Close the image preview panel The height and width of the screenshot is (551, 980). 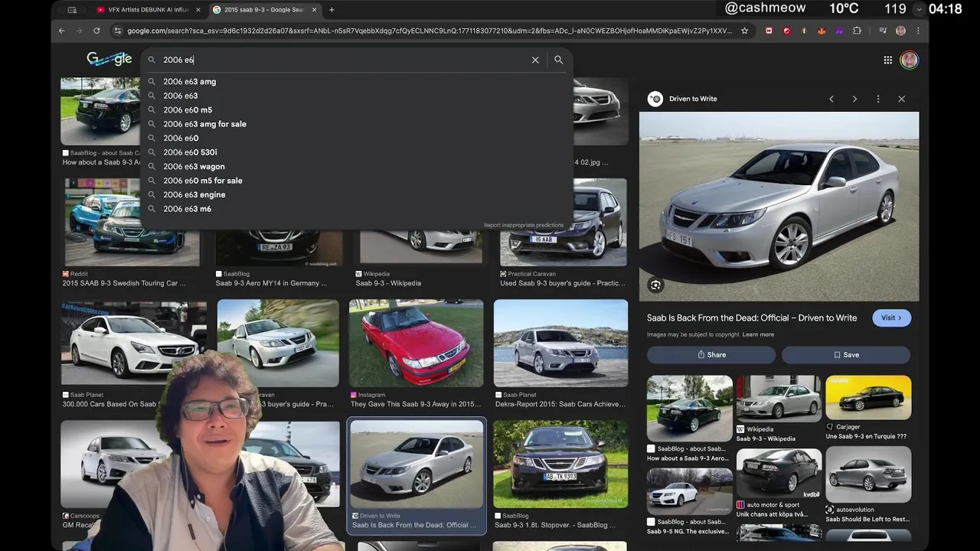pyautogui.click(x=901, y=99)
